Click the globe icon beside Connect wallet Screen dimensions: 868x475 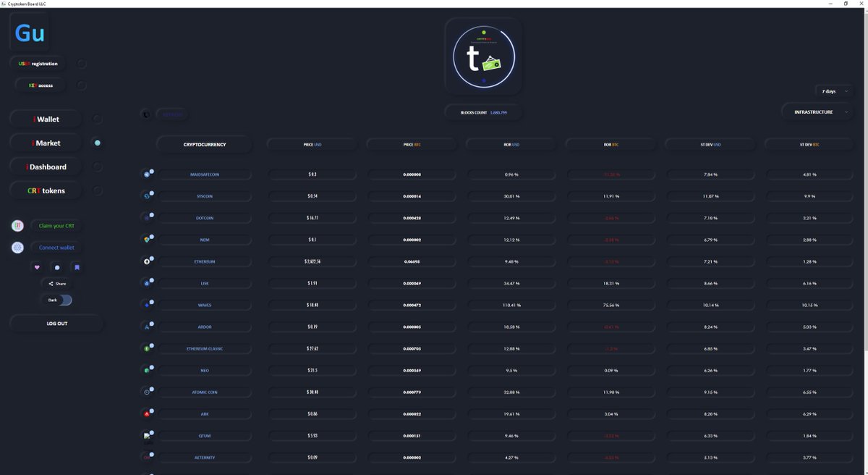(18, 248)
